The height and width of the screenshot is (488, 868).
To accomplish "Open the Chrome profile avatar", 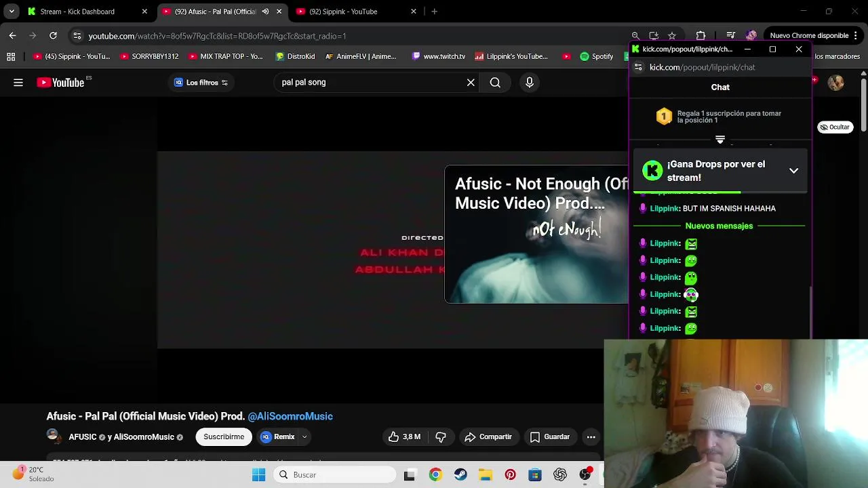I will [751, 35].
